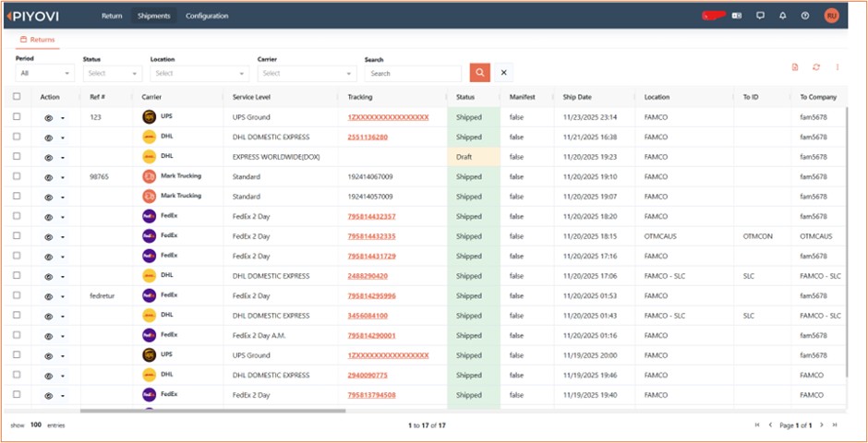View the shipment tracking 795813794508
Screen dimensions: 868x443
(x=49, y=396)
